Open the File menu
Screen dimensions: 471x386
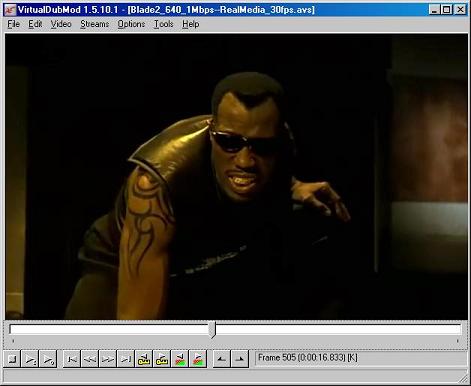coord(14,24)
